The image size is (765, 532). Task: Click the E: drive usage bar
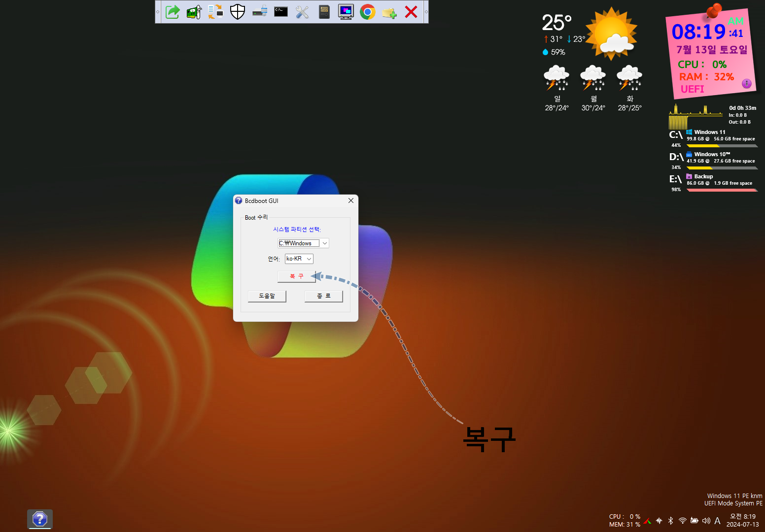[722, 190]
